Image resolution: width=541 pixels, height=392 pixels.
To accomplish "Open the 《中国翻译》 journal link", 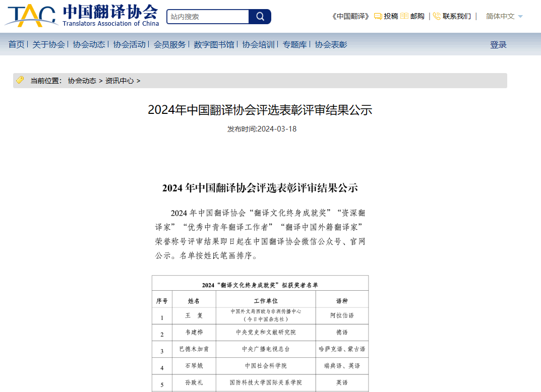I will coord(350,16).
